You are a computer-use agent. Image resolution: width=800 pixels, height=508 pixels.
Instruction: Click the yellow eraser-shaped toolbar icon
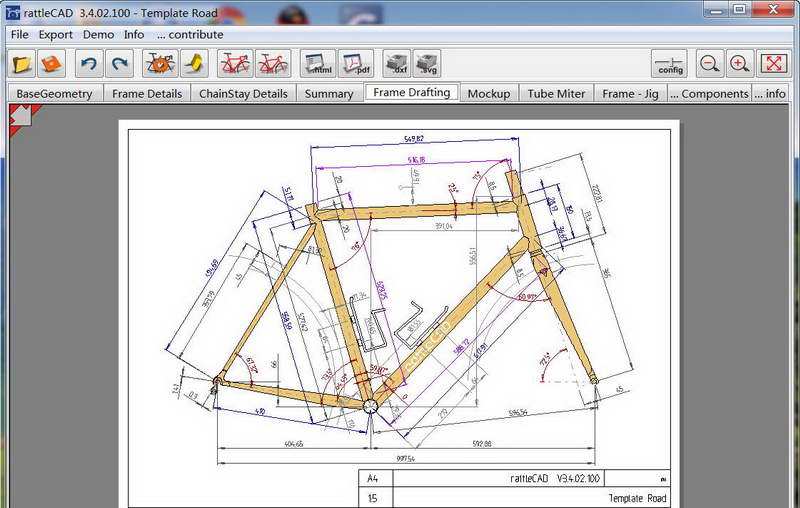point(194,64)
